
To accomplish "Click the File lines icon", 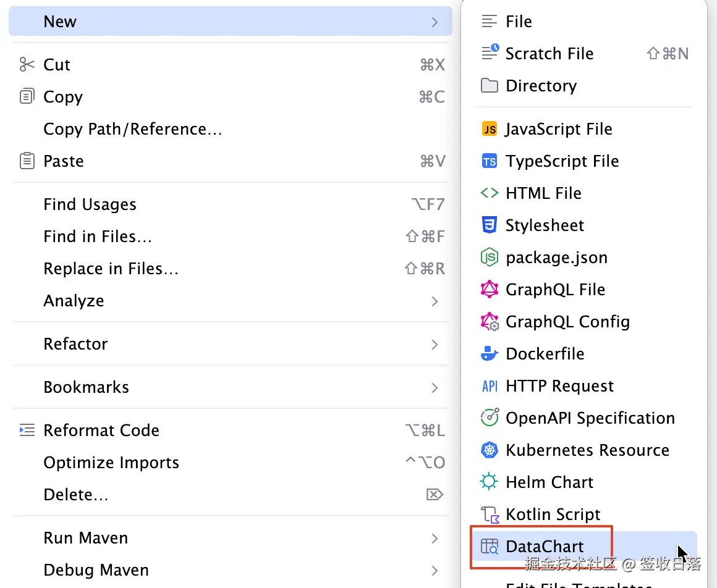I will point(490,22).
